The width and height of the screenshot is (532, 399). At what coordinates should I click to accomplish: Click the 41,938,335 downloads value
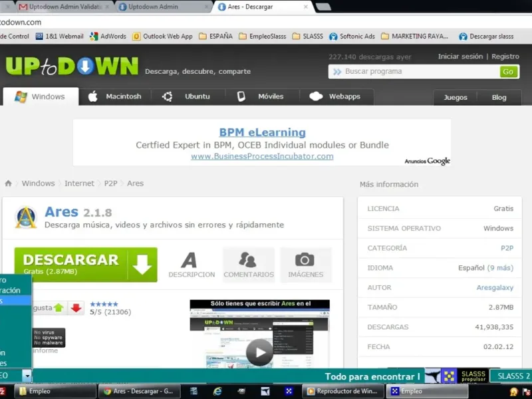494,327
